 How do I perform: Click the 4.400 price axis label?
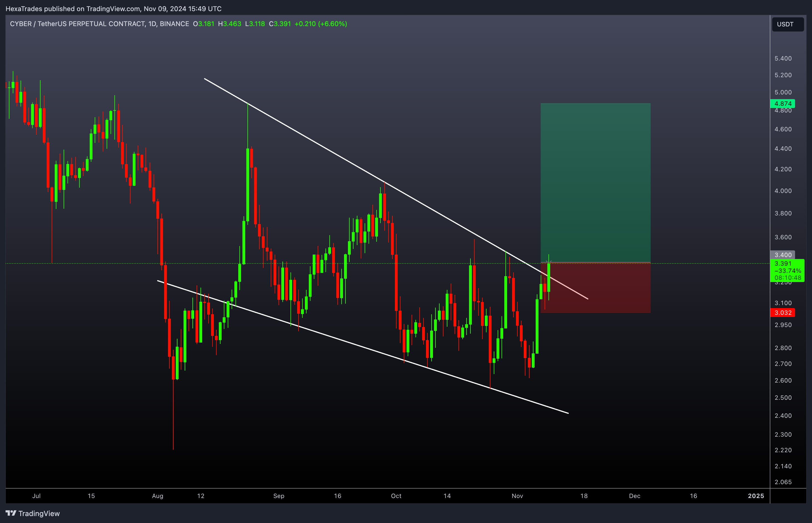pyautogui.click(x=783, y=149)
